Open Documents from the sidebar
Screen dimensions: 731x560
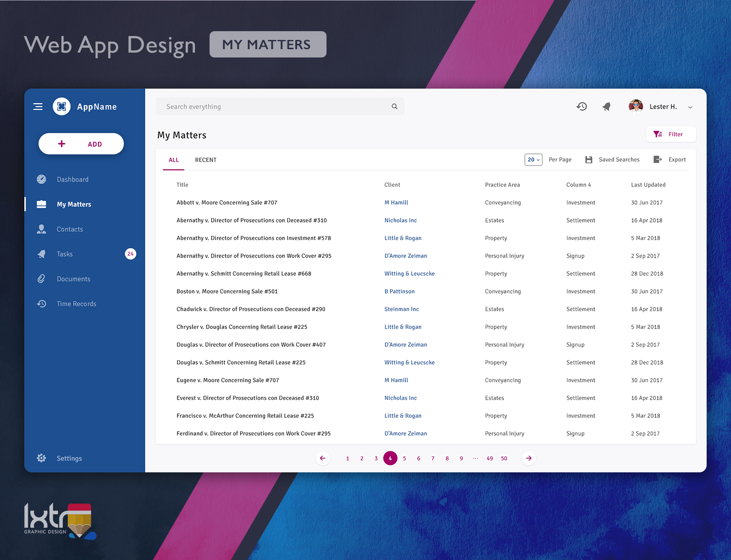pyautogui.click(x=74, y=279)
